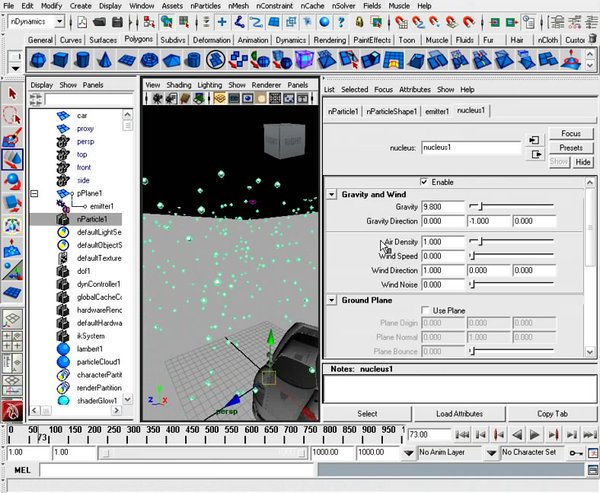The width and height of the screenshot is (600, 493).
Task: Enable the Use Plane checkbox
Action: pos(425,311)
